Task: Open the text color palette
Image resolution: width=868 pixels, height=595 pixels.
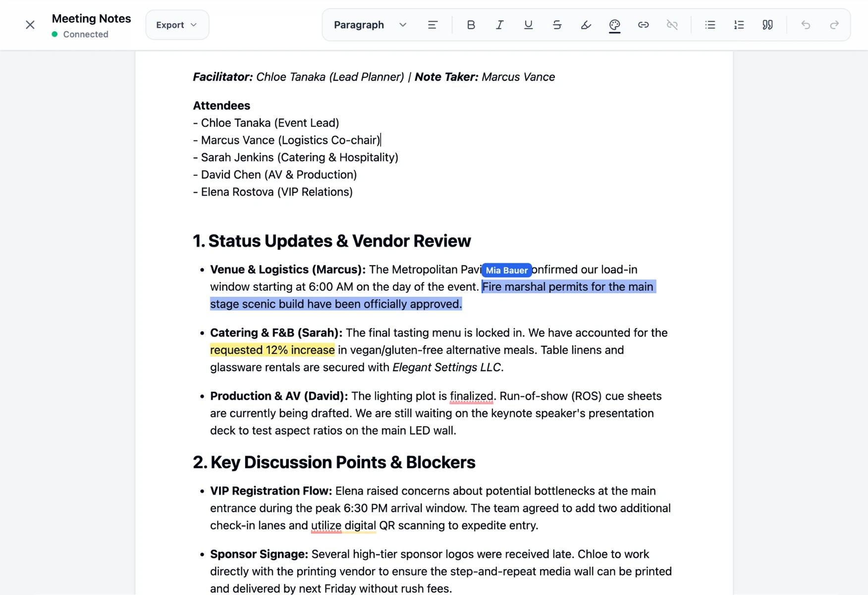Action: (614, 25)
